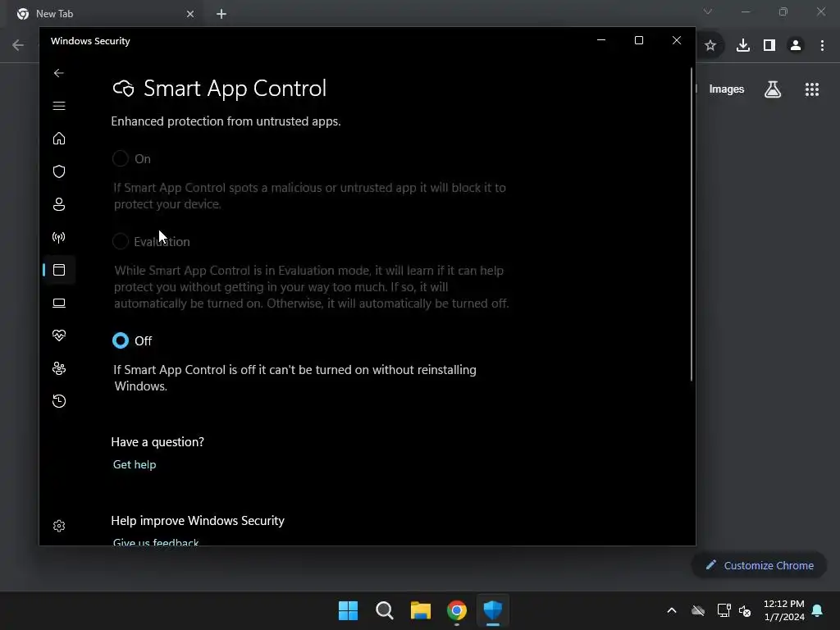Minimize the Windows Security window
Image resolution: width=840 pixels, height=630 pixels.
click(x=601, y=41)
